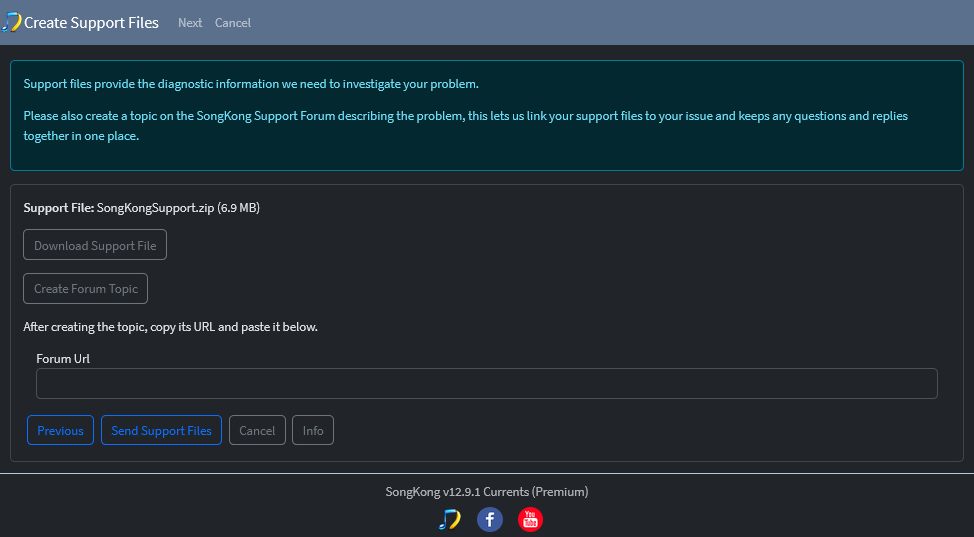Open the YouTube channel icon in footer
The image size is (974, 537).
(530, 519)
